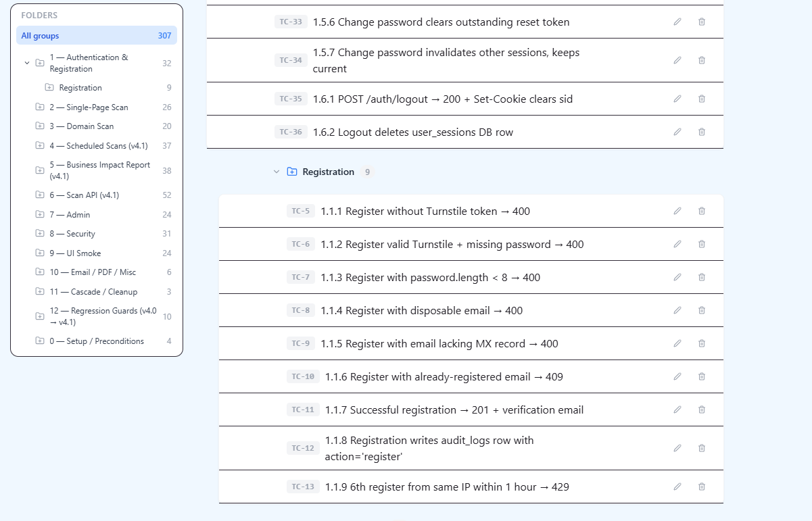Delete TC-10 already-registered email case
The width and height of the screenshot is (812, 521).
pyautogui.click(x=702, y=376)
